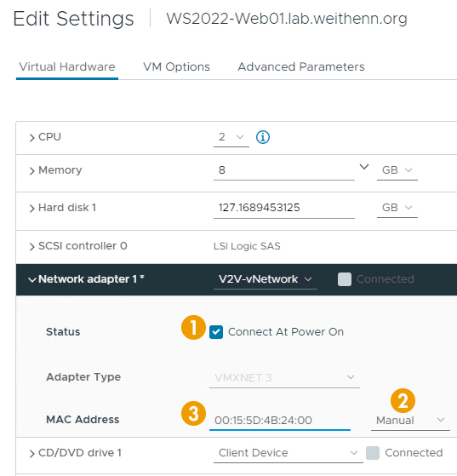The image size is (457, 476).
Task: Collapse Network adapter 1 section
Action: 31,279
